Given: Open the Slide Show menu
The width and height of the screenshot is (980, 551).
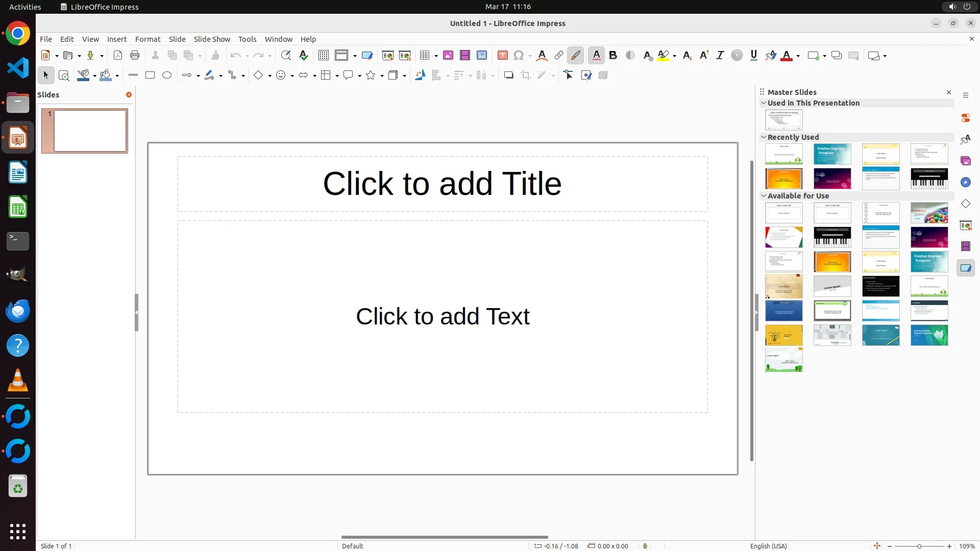Looking at the screenshot, I should 212,39.
